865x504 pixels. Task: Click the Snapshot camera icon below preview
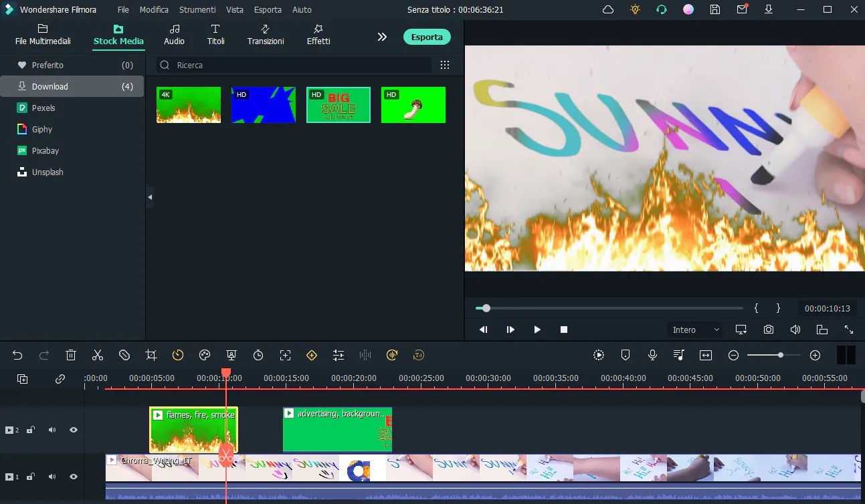(768, 329)
